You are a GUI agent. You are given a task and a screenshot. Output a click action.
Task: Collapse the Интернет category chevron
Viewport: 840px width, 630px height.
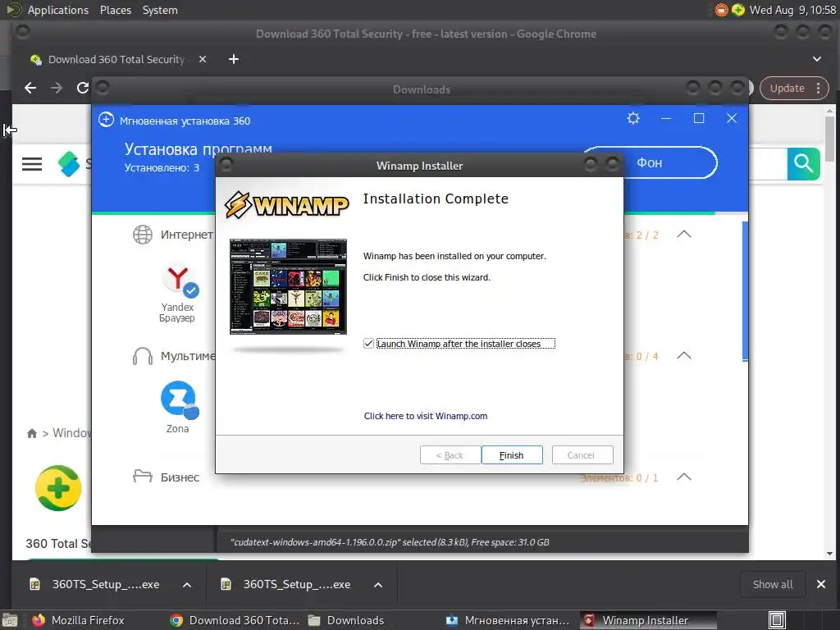pos(684,234)
